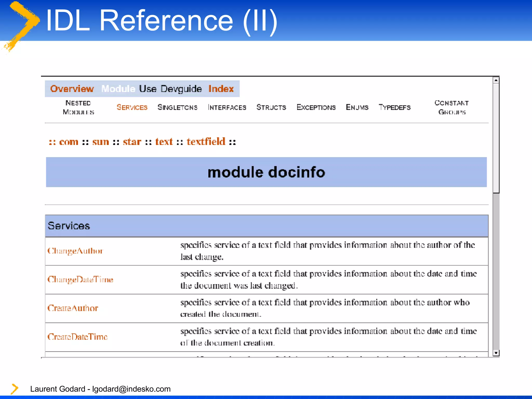The height and width of the screenshot is (399, 532).
Task: Open the text module breadcrumb
Action: (164, 142)
